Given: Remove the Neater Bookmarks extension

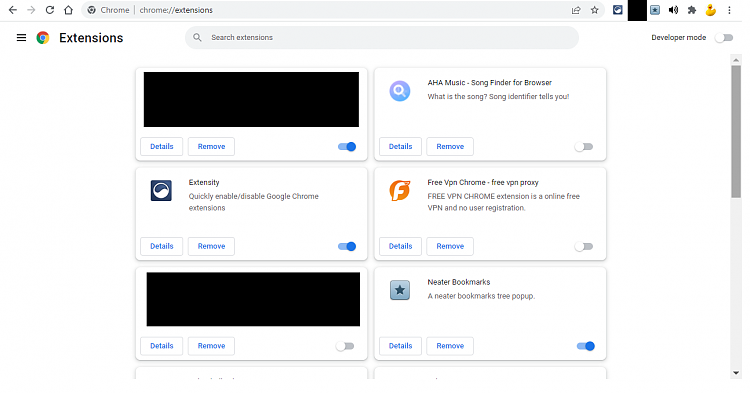Looking at the screenshot, I should [450, 346].
